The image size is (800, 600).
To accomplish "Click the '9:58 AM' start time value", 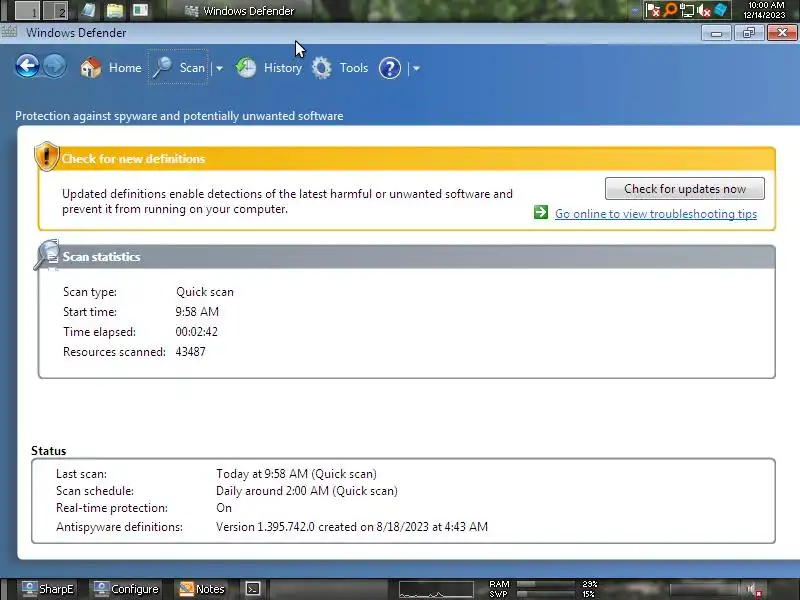I will 197,312.
